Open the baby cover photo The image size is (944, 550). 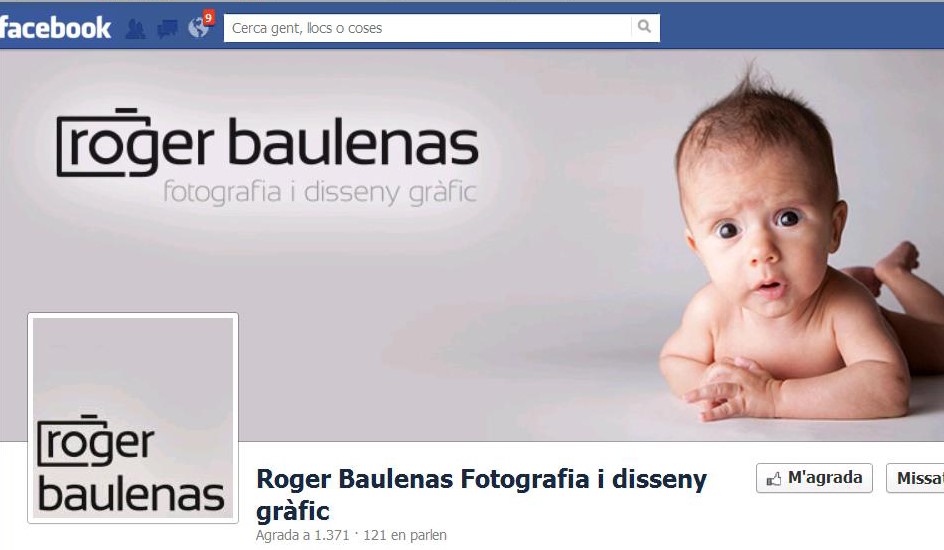pyautogui.click(x=472, y=246)
